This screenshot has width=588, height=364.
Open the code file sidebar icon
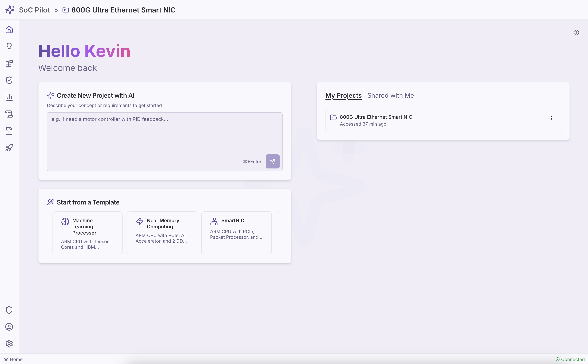(x=9, y=131)
